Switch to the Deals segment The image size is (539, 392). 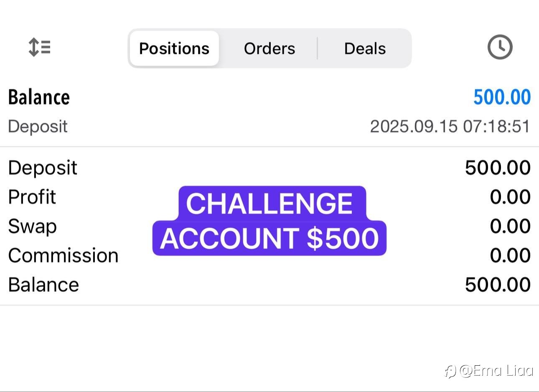click(365, 48)
